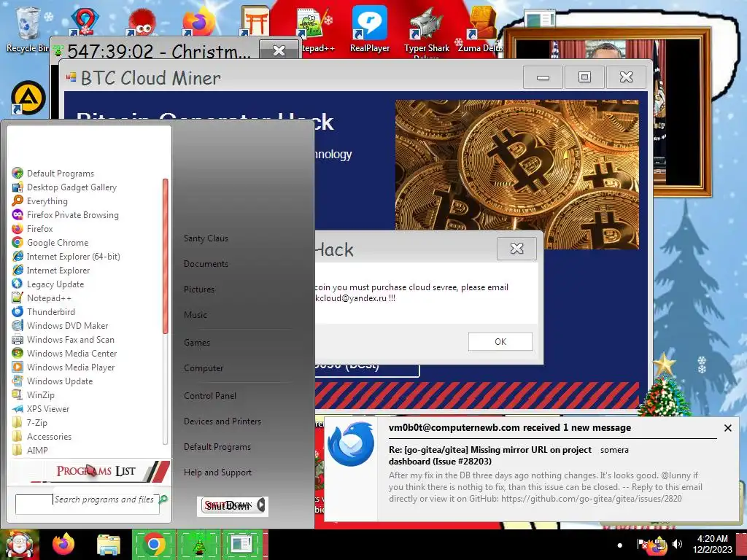Click OK in the Hack dialog

(500, 342)
